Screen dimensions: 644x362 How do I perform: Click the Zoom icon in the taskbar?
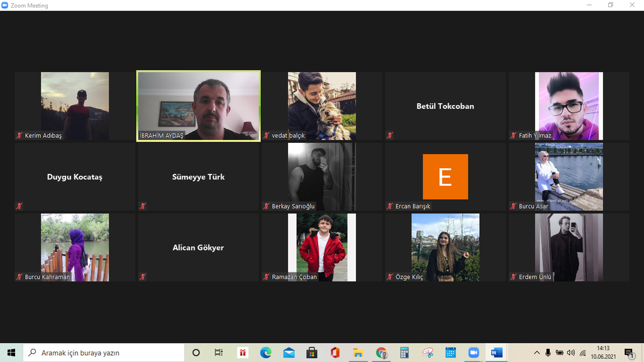474,353
